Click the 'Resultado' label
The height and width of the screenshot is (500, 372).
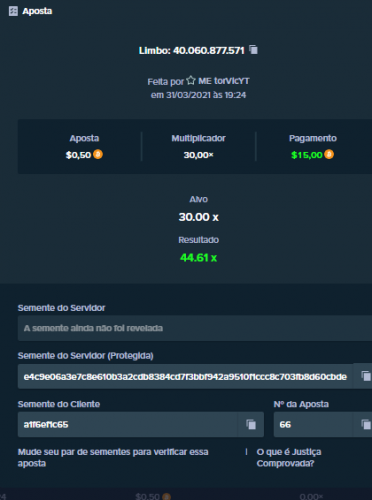coord(199,240)
